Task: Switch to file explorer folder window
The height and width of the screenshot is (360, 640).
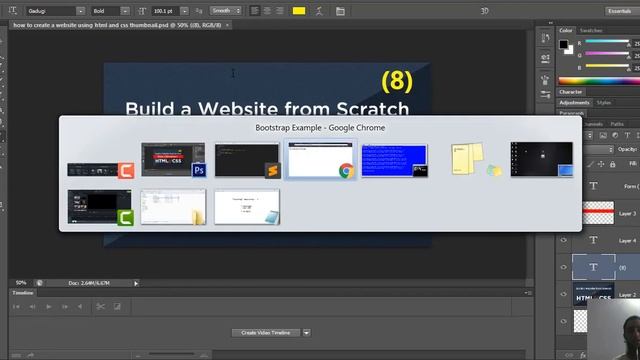Action: (173, 207)
